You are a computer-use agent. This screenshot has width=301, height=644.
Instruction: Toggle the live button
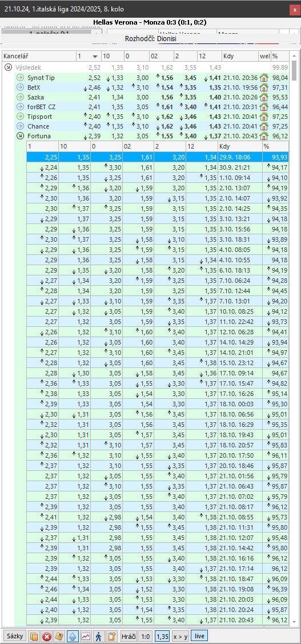click(199, 636)
